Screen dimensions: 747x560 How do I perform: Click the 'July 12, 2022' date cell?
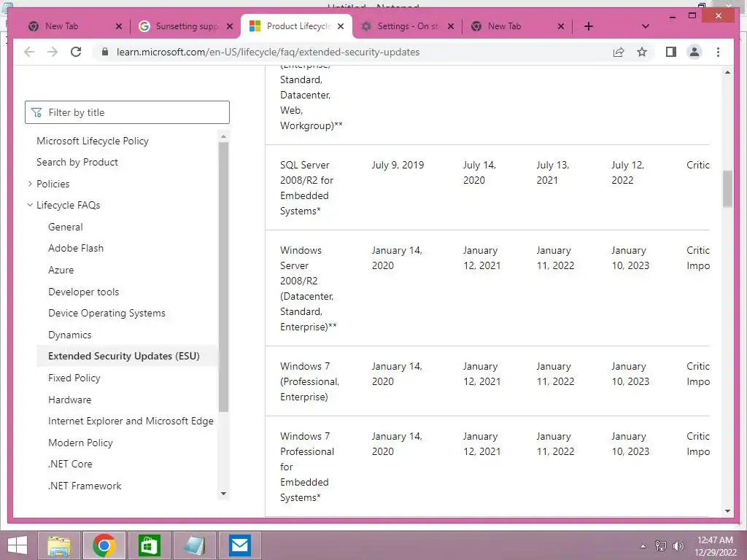(627, 172)
